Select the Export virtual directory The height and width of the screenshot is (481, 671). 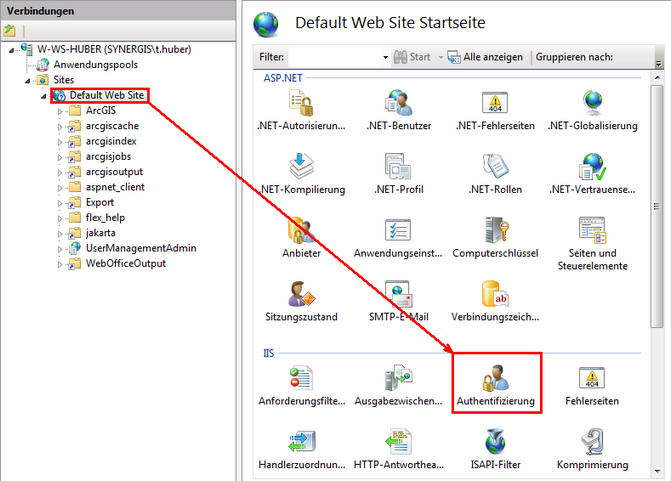[99, 202]
